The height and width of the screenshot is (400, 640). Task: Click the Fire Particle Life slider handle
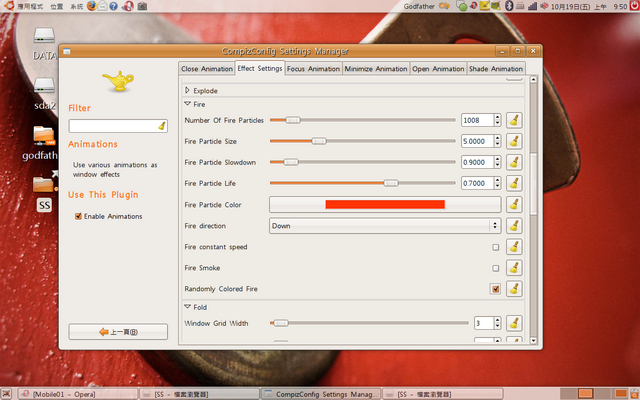pos(391,183)
